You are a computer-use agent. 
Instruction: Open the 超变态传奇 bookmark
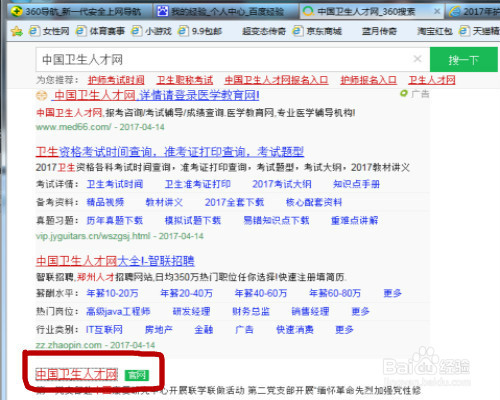pyautogui.click(x=264, y=31)
